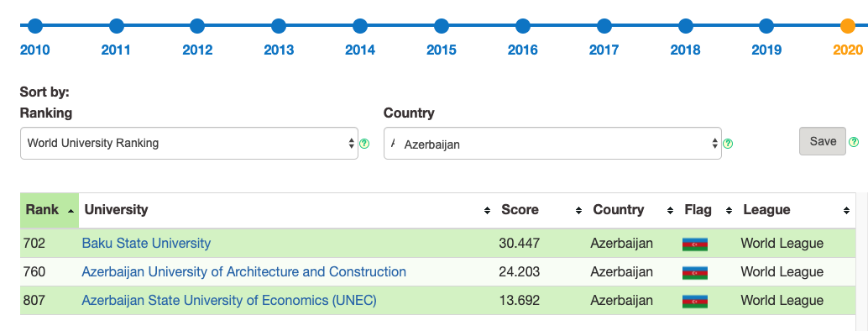The height and width of the screenshot is (331, 868).
Task: Click the sort arrows in League column header
Action: coord(846,211)
